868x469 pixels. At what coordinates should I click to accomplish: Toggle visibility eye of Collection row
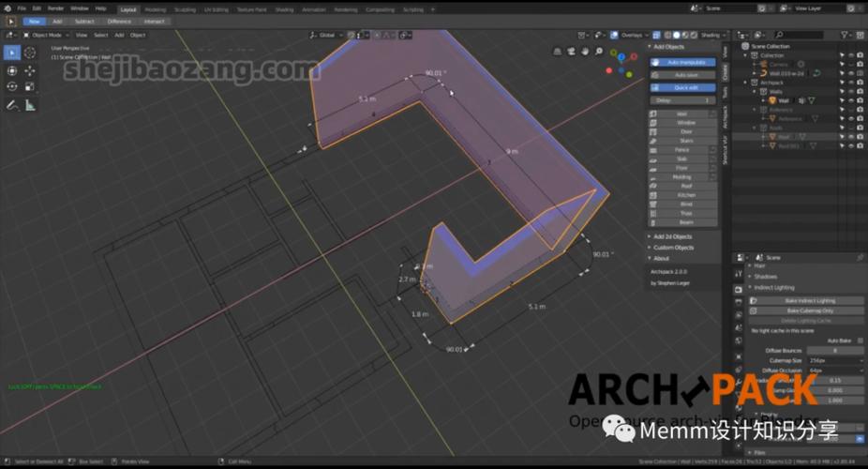click(851, 55)
